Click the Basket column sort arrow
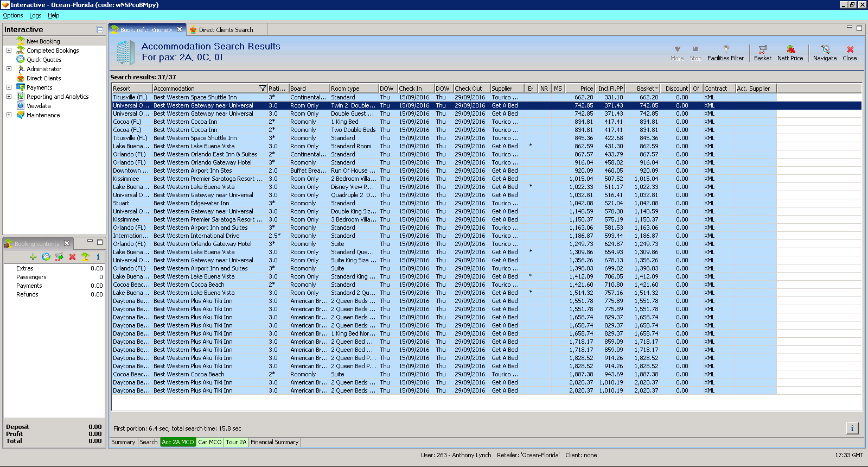 [657, 89]
